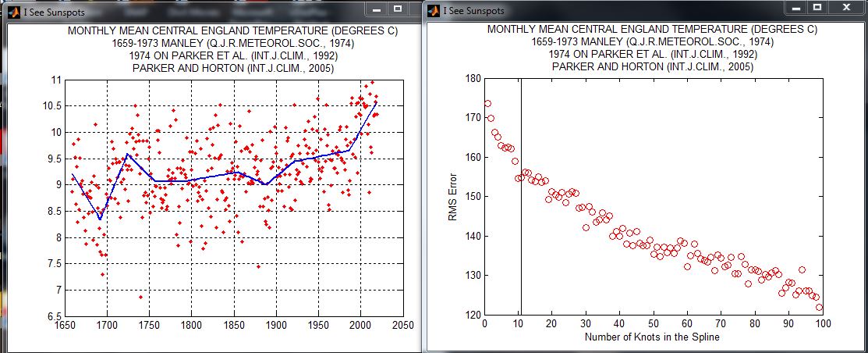Minimize the right RMS Error figure window
The height and width of the screenshot is (353, 868).
796,7
